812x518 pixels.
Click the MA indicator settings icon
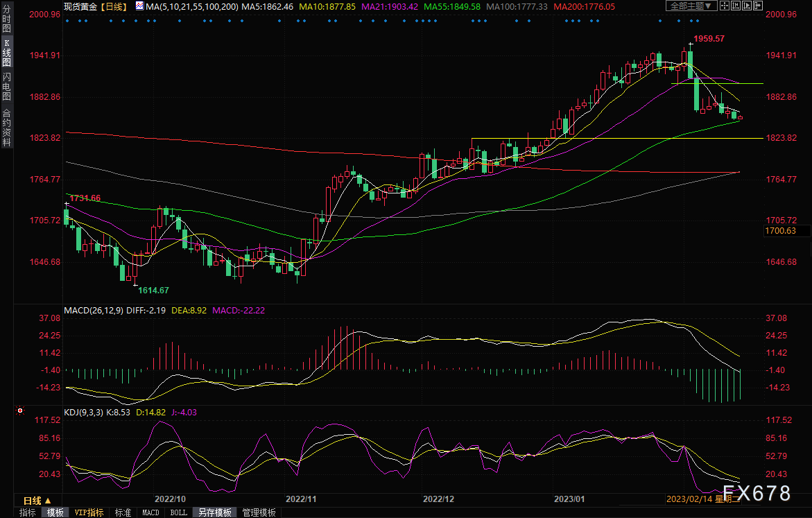click(x=141, y=6)
